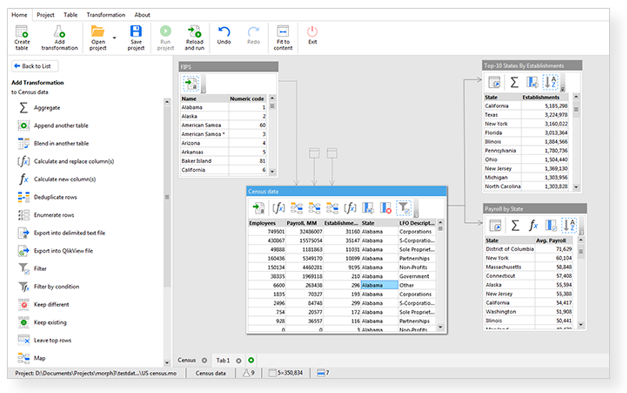Click the up arrow of Census data scrollbar
The image size is (627, 393).
[x=440, y=223]
